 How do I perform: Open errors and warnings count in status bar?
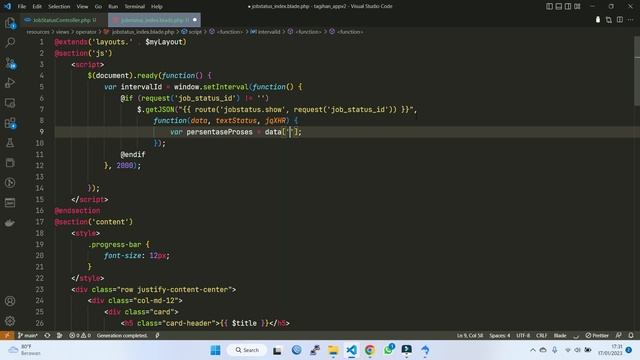pyautogui.click(x=80, y=336)
